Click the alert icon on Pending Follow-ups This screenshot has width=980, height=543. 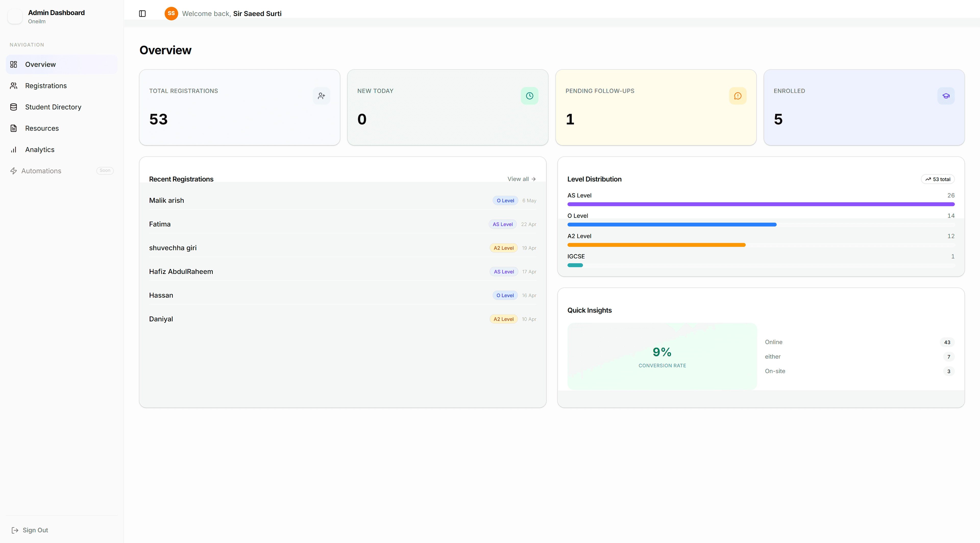[738, 96]
